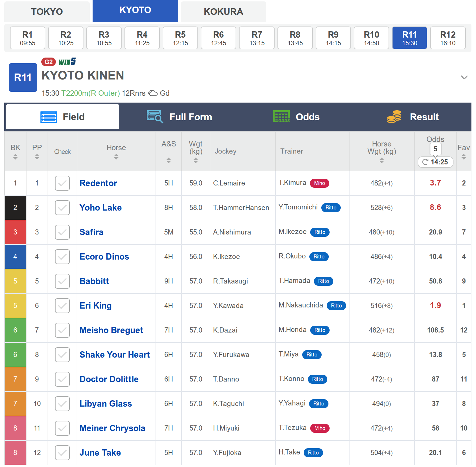
Task: Click the blue R11 race badge
Action: coord(23,78)
